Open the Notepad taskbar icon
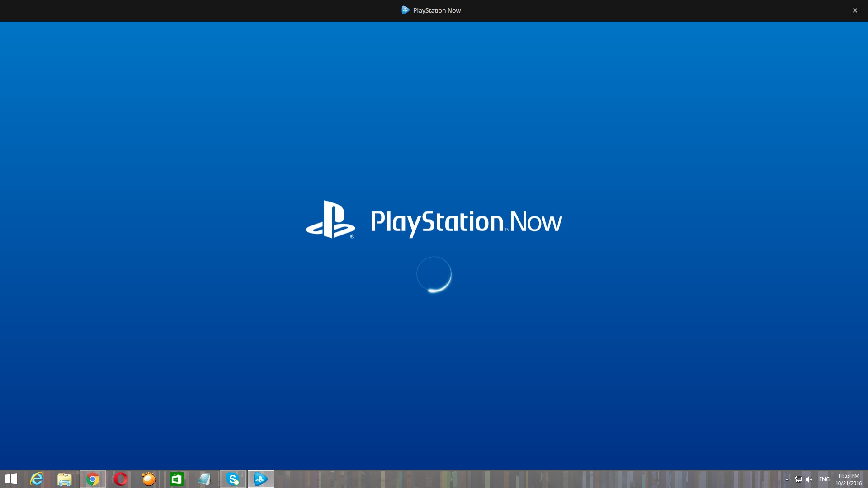Screen dimensions: 868x488 (205, 479)
